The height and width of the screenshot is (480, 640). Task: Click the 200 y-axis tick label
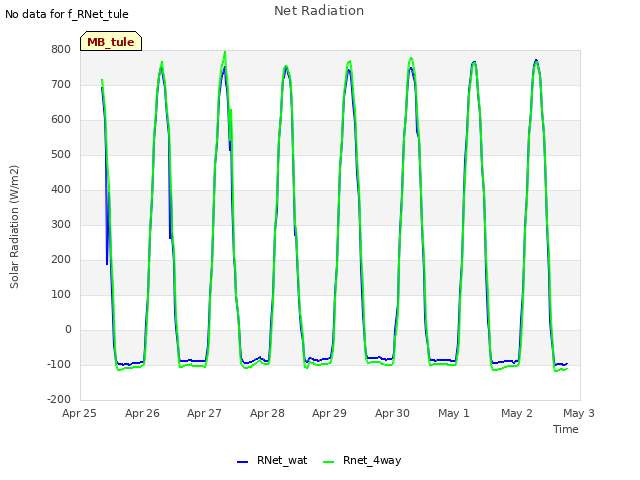pyautogui.click(x=61, y=260)
